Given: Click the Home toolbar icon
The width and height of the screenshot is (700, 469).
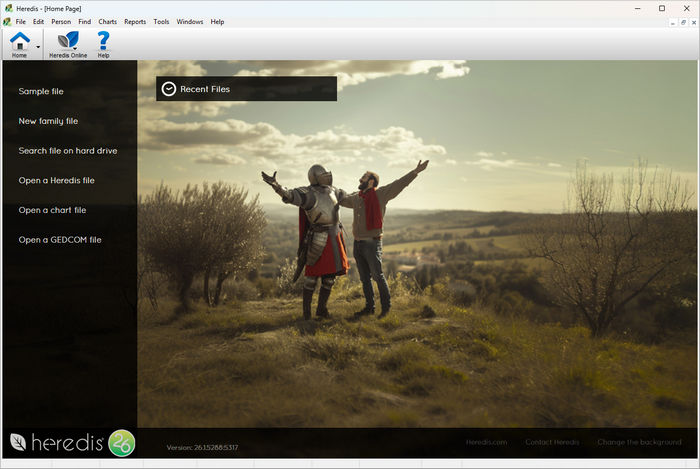Looking at the screenshot, I should (x=19, y=41).
